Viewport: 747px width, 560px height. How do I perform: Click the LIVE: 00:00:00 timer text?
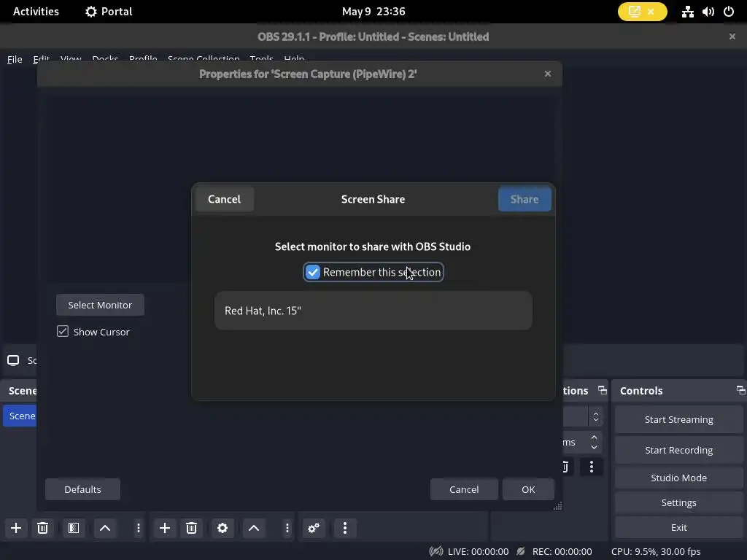[x=478, y=551]
